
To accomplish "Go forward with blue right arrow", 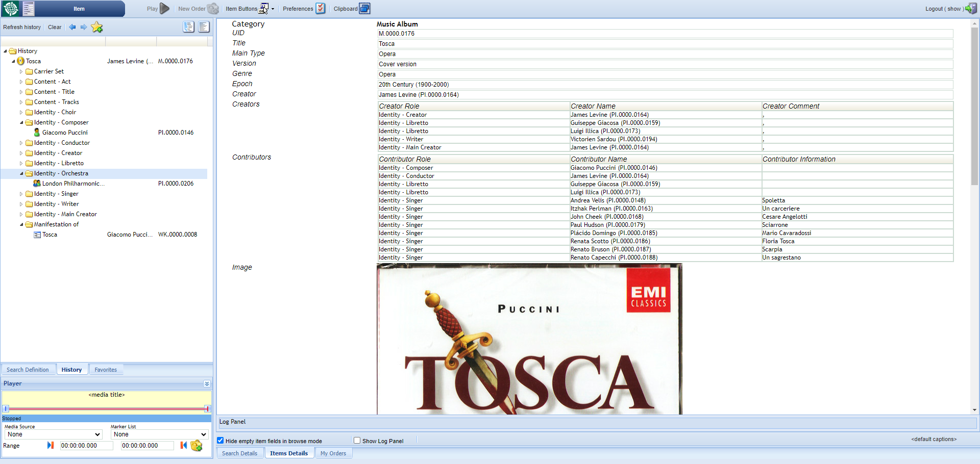I will point(84,28).
